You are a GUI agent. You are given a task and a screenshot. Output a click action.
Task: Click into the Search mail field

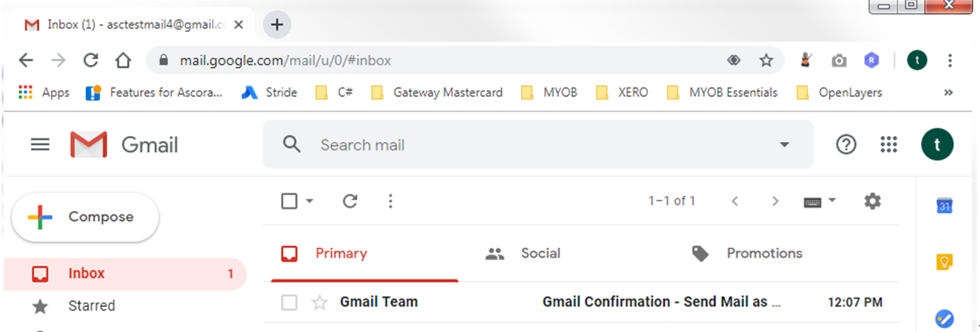click(x=537, y=145)
